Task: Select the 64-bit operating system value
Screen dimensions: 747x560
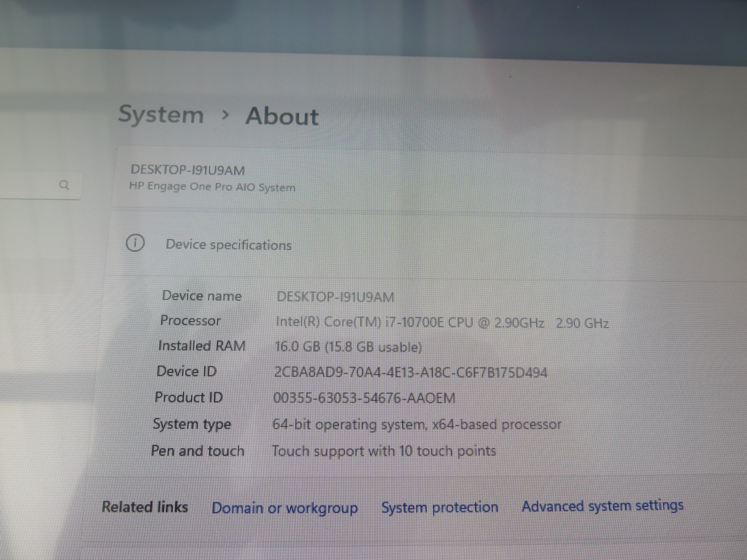Action: [417, 425]
